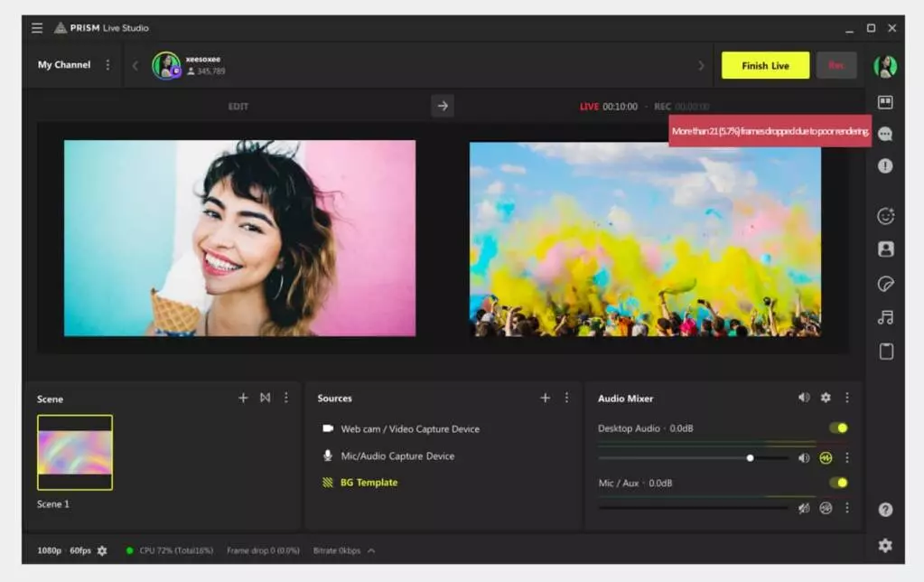Open the chat panel in right sidebar
This screenshot has height=582, width=924.
pyautogui.click(x=885, y=134)
